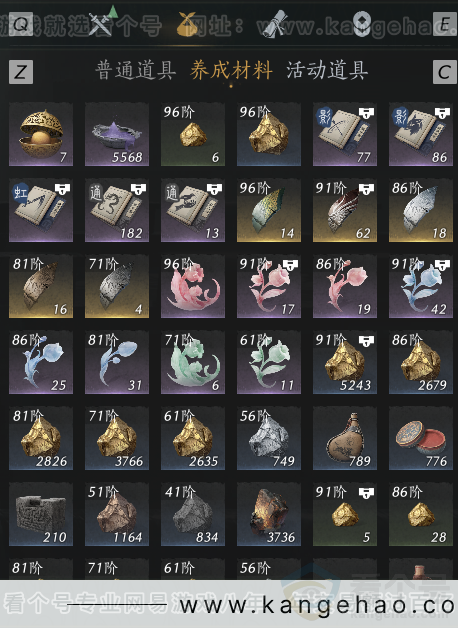This screenshot has width=458, height=629.
Task: Click the Q key previous category button
Action: tap(21, 24)
